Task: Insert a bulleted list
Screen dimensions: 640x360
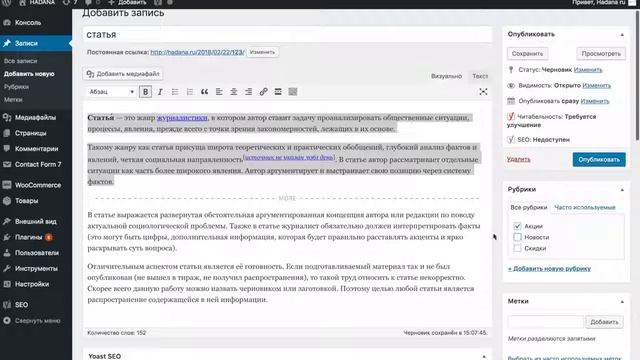Action: point(175,92)
